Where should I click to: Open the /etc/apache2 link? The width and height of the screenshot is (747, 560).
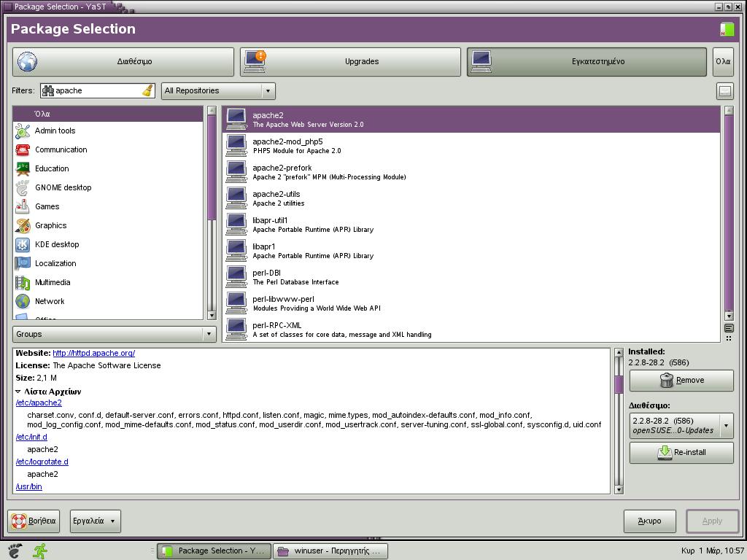[39, 402]
